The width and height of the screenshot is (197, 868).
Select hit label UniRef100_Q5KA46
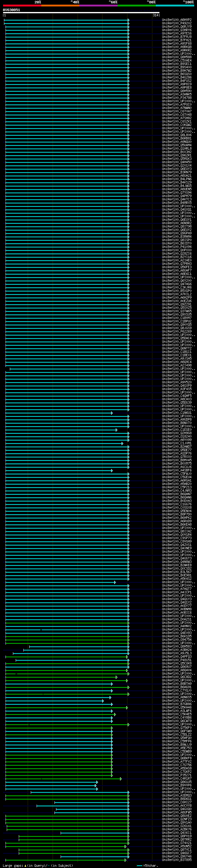click(177, 707)
